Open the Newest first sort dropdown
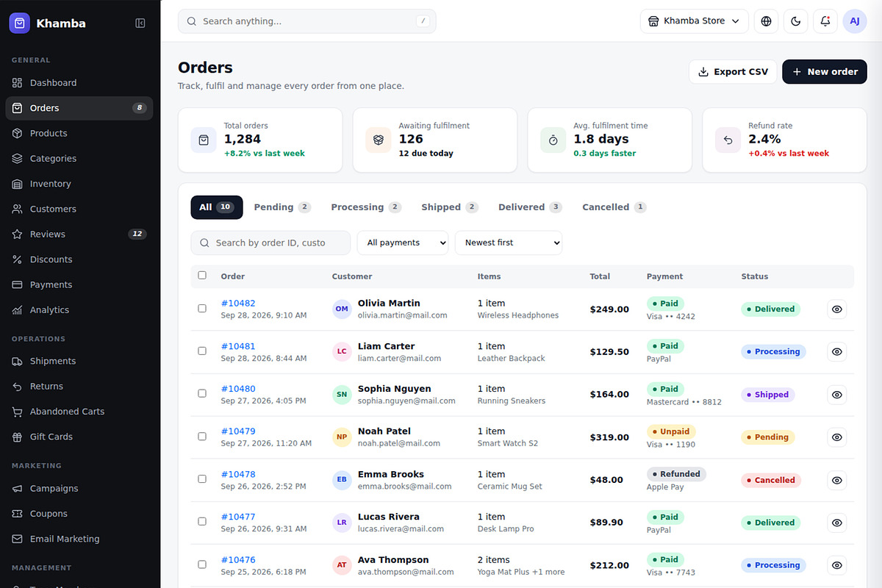The height and width of the screenshot is (588, 882). pyautogui.click(x=509, y=243)
